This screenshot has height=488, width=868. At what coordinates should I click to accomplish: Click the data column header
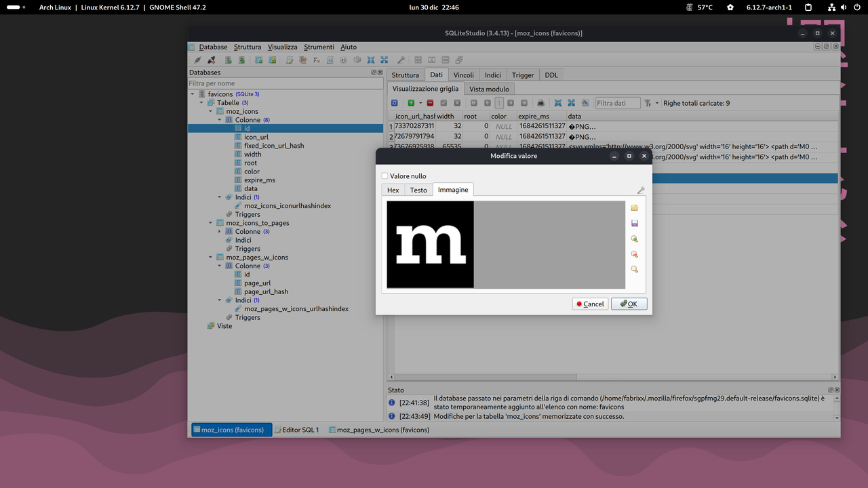pyautogui.click(x=701, y=117)
